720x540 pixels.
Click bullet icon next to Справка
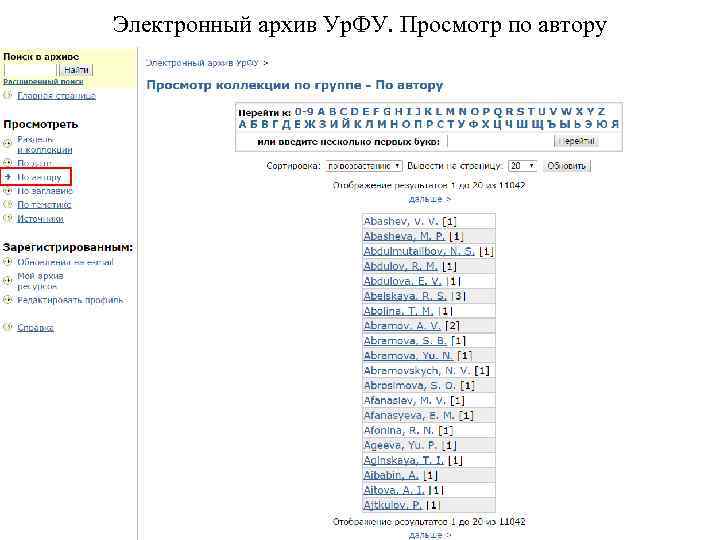click(x=7, y=327)
